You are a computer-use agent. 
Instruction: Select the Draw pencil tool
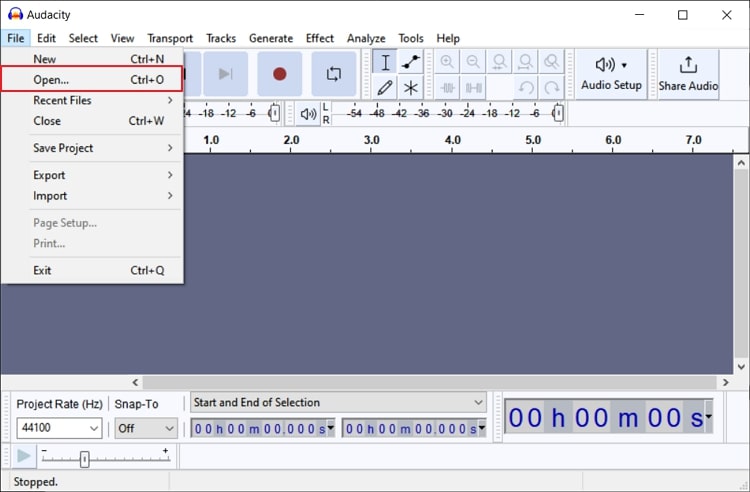click(385, 88)
